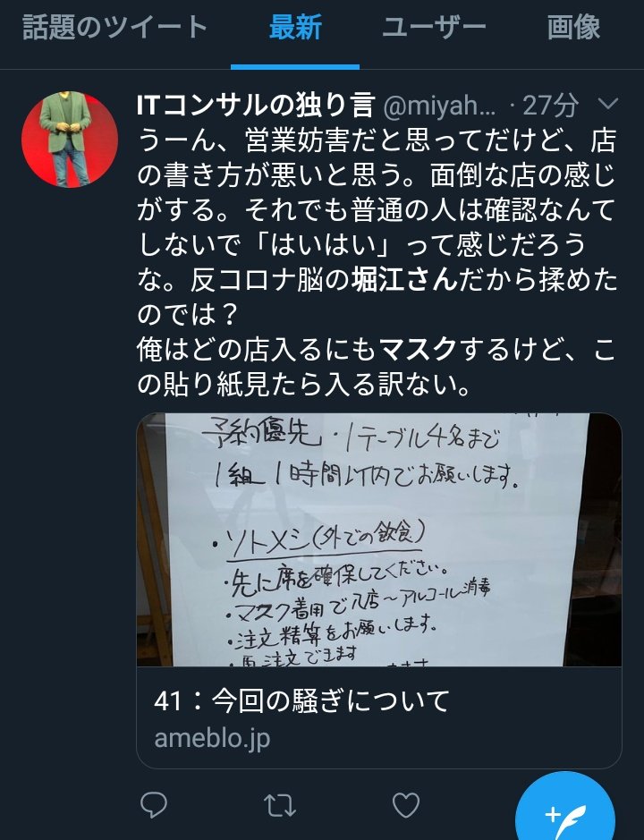The image size is (644, 840).
Task: Open the ITコンサルの独り言 profile avatar
Action: coord(70,140)
